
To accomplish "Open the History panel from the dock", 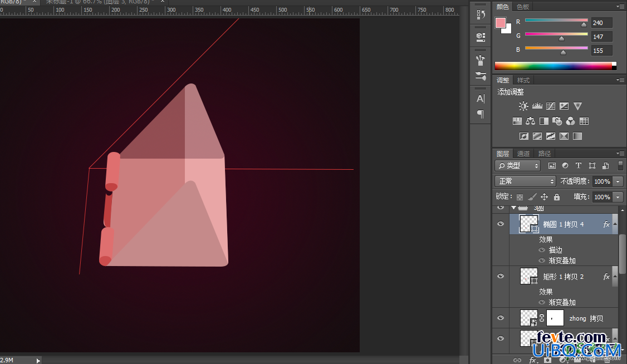I will (x=481, y=15).
